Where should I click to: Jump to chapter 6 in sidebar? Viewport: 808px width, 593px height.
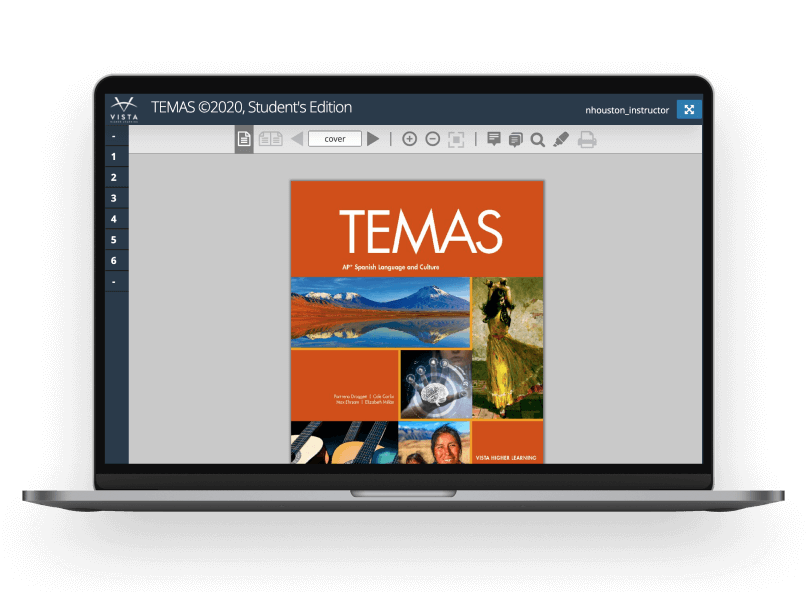[114, 261]
